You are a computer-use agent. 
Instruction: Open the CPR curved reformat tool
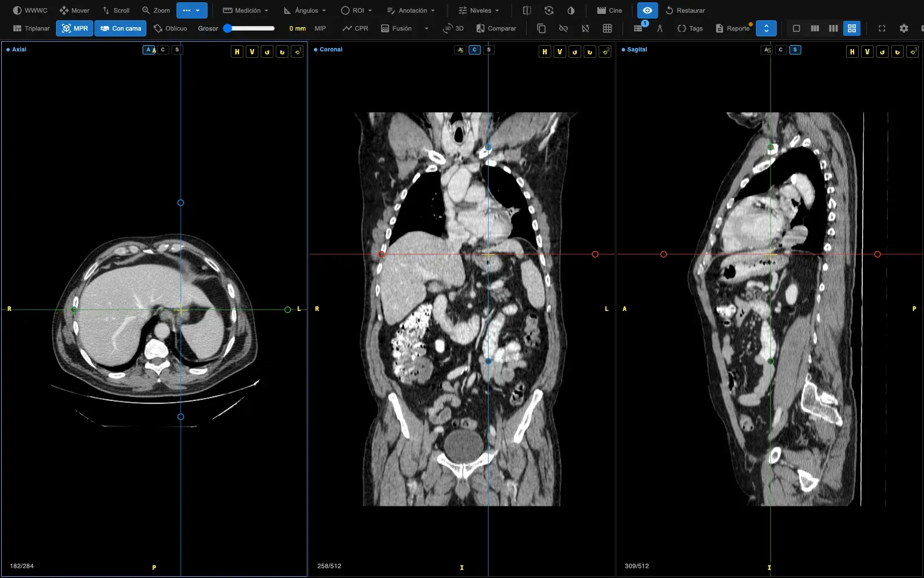click(355, 28)
